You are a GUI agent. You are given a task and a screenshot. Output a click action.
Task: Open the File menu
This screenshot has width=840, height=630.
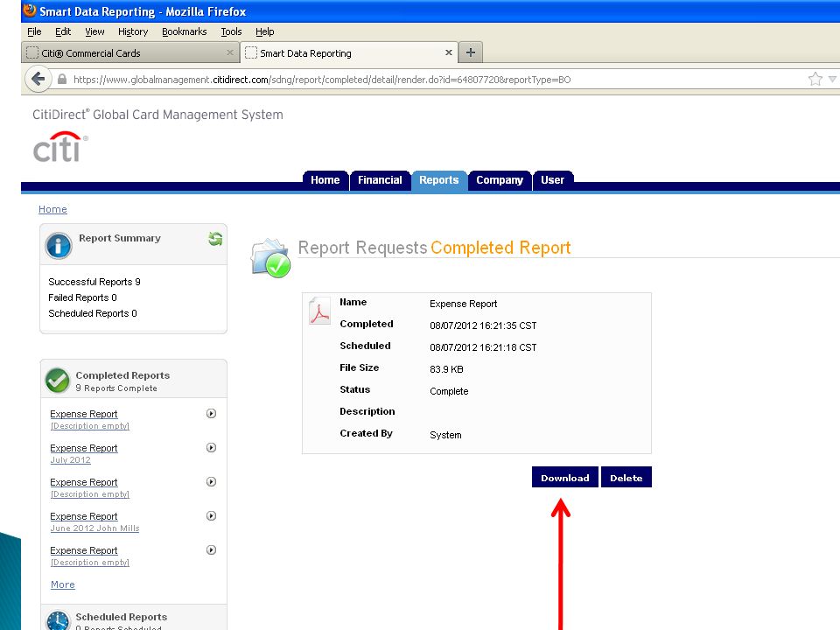(34, 31)
